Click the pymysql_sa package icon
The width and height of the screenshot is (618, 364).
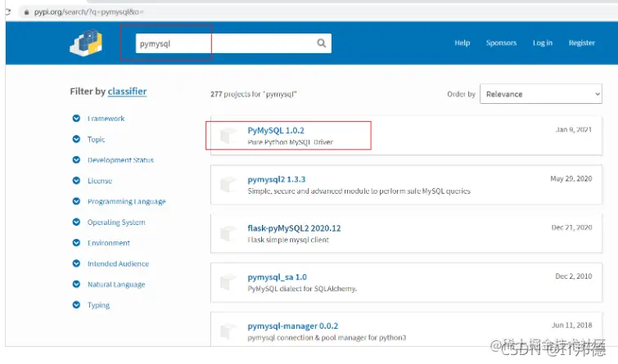click(228, 282)
